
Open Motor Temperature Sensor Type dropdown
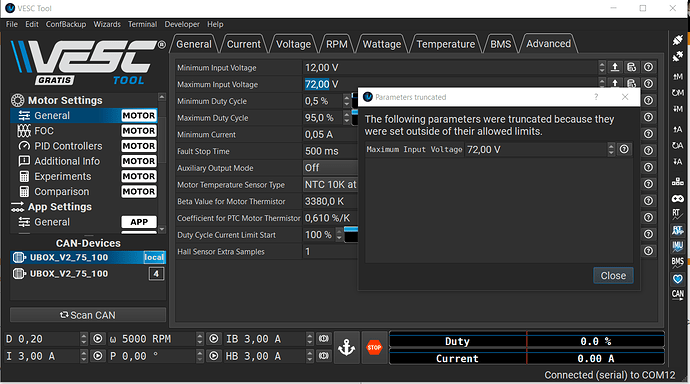click(330, 184)
